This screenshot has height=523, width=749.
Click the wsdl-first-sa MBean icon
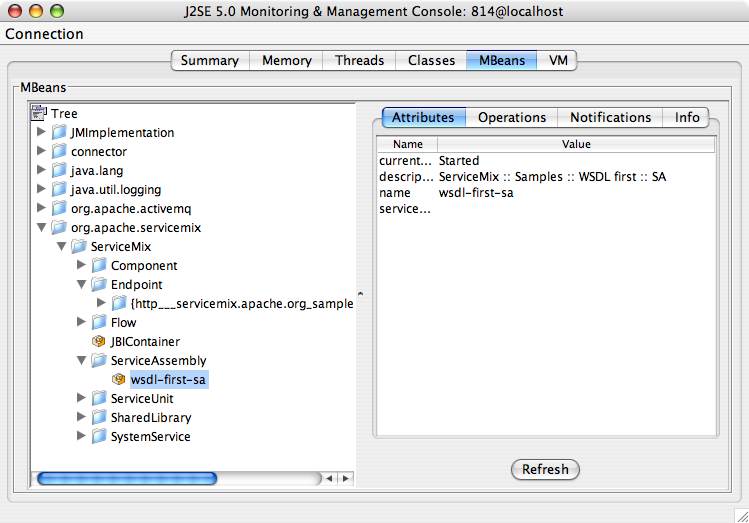coord(118,379)
